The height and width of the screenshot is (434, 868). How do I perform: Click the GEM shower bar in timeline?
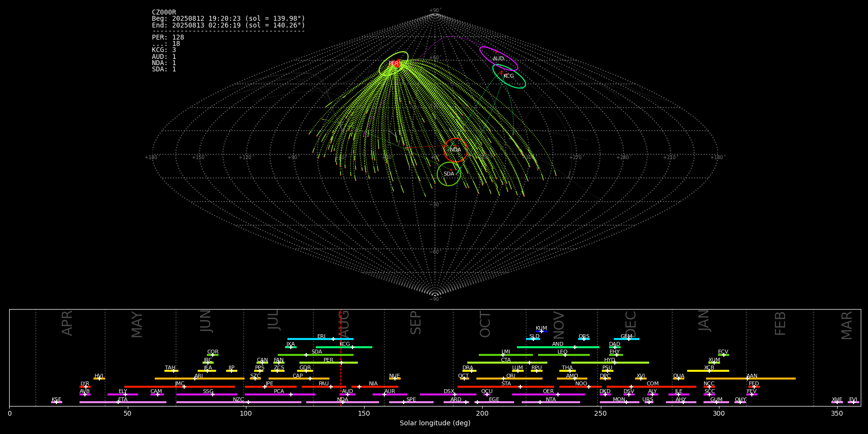coord(626,339)
